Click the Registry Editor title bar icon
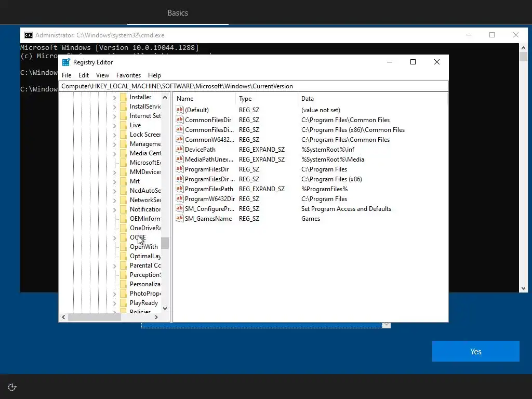This screenshot has height=399, width=532. click(66, 62)
